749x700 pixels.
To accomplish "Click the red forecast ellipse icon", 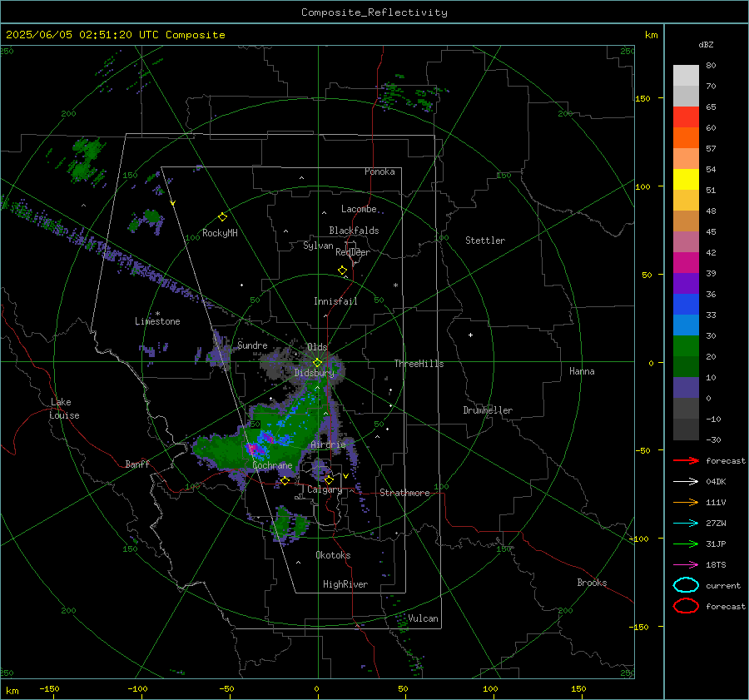I will point(686,606).
